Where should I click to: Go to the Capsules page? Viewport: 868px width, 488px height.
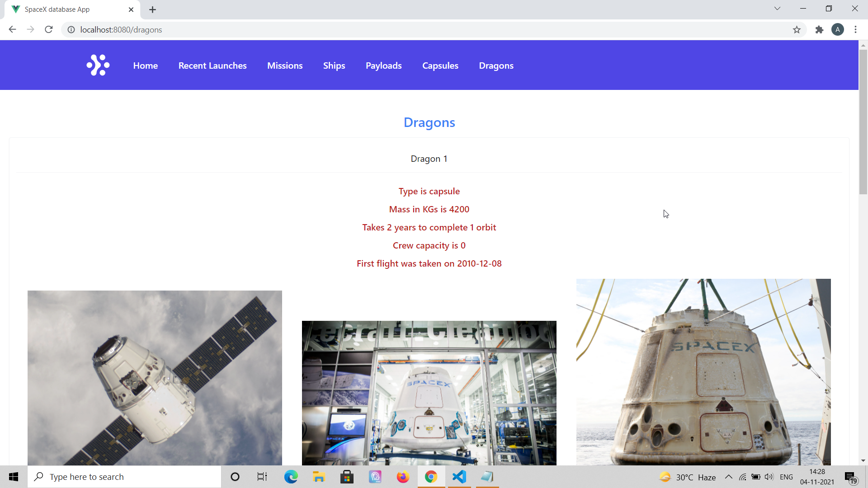tap(440, 66)
